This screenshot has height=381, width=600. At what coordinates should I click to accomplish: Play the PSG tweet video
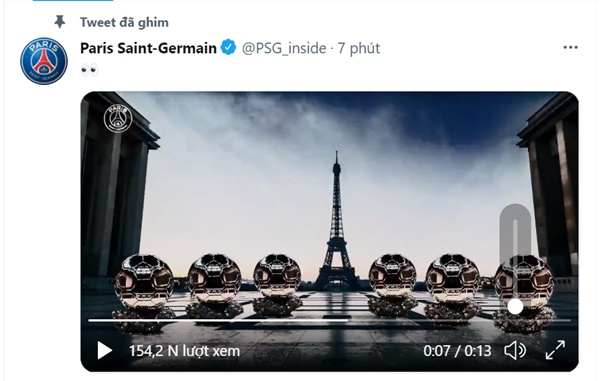tap(104, 350)
